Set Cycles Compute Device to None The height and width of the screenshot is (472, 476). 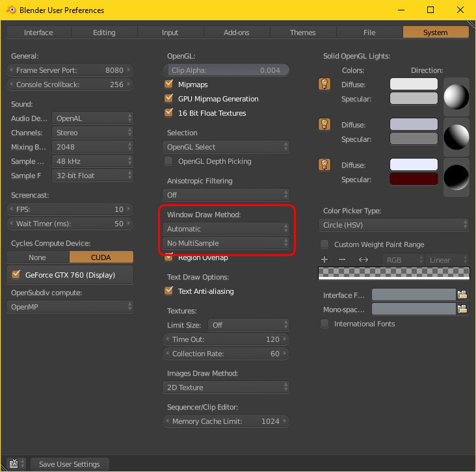click(38, 257)
